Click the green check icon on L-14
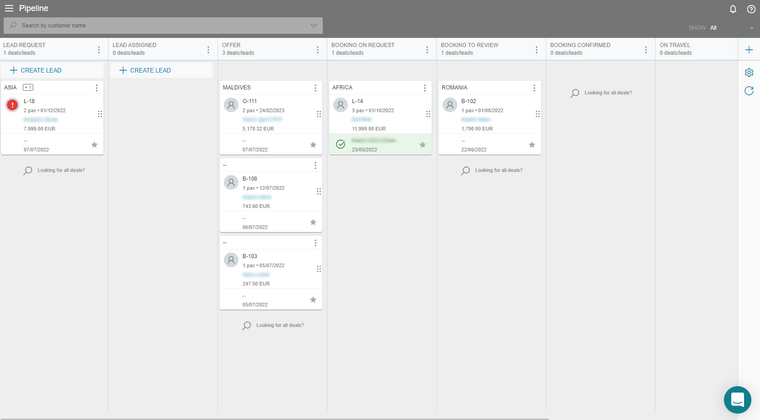760x420 pixels. pyautogui.click(x=341, y=144)
